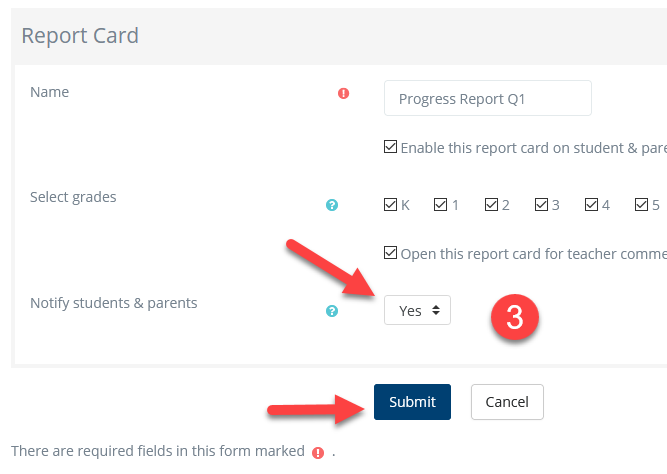Uncheck the grade 4 checkbox

[591, 205]
